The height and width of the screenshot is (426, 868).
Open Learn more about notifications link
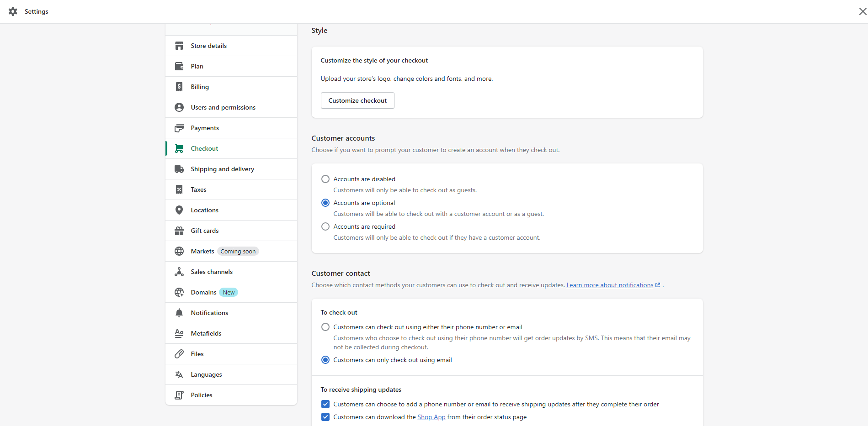point(610,285)
